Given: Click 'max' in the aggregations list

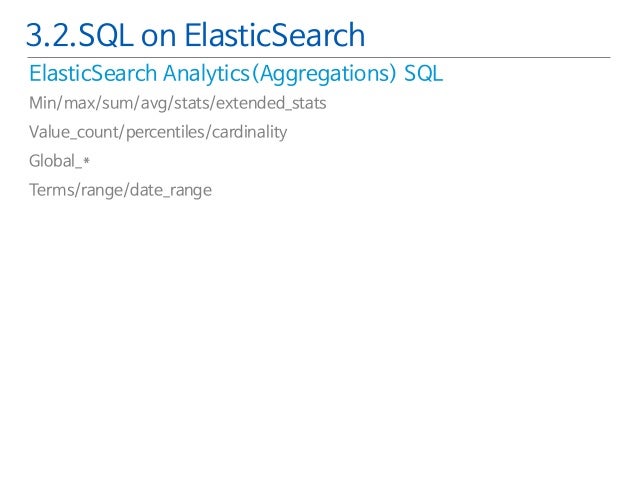Looking at the screenshot, I should coord(79,103).
